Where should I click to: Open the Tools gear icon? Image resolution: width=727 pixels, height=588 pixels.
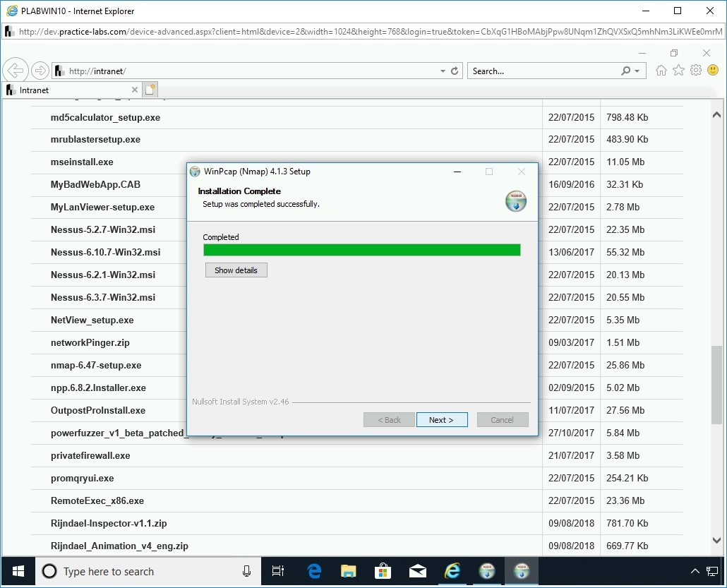696,71
